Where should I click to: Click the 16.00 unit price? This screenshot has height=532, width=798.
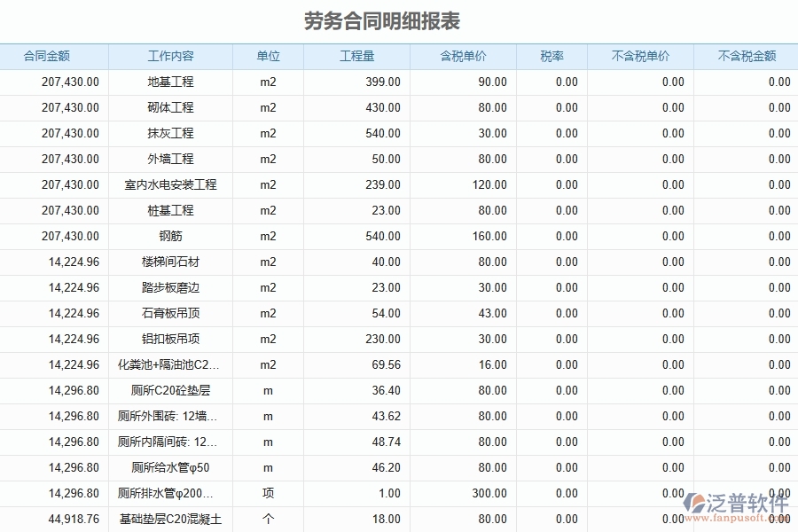(x=493, y=364)
